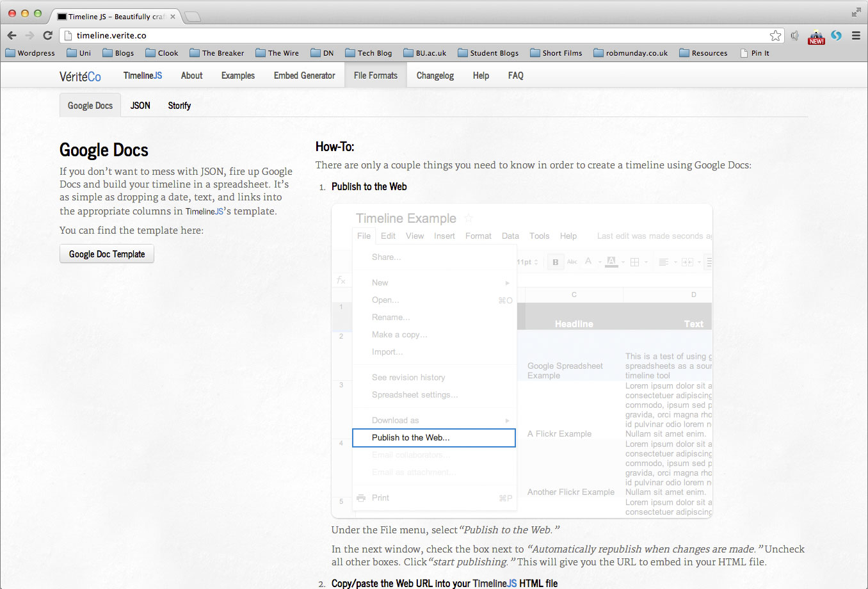This screenshot has height=589, width=868.
Task: Go back with the browser back arrow
Action: (12, 35)
